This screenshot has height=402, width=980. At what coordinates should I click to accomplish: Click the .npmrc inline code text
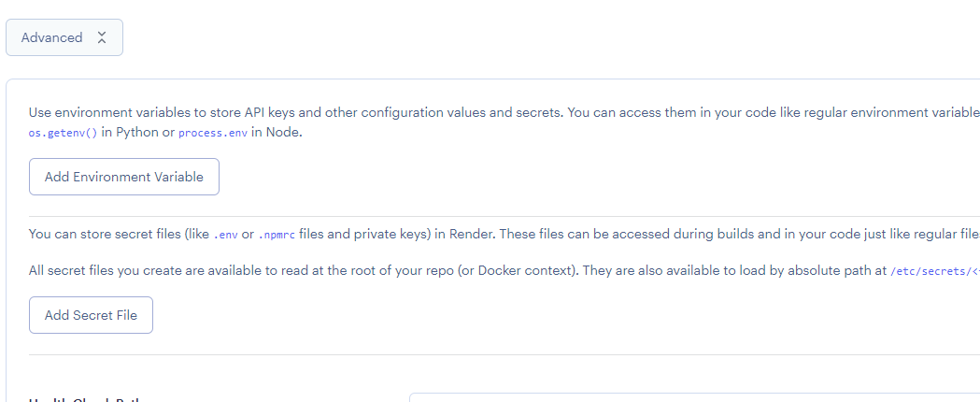pos(279,235)
